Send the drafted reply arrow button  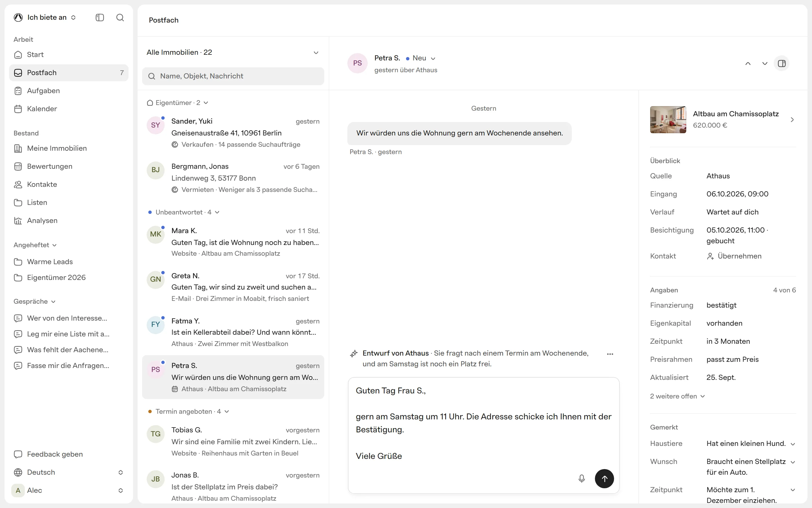(x=604, y=478)
